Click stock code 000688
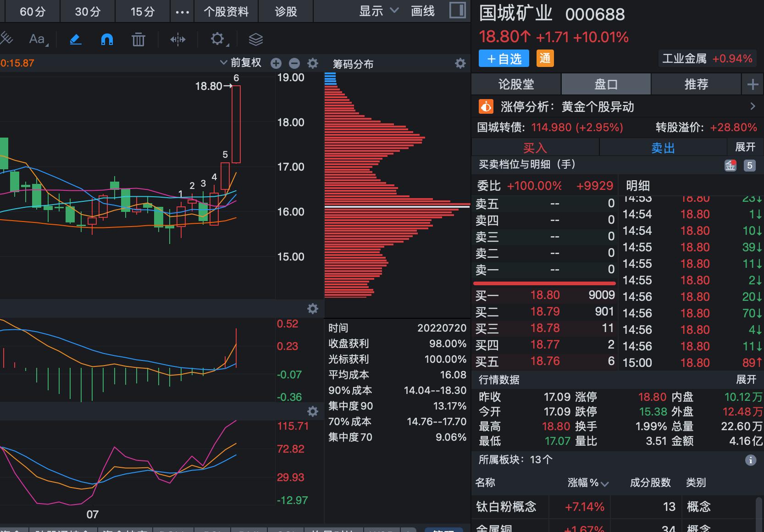The height and width of the screenshot is (532, 764). tap(595, 15)
